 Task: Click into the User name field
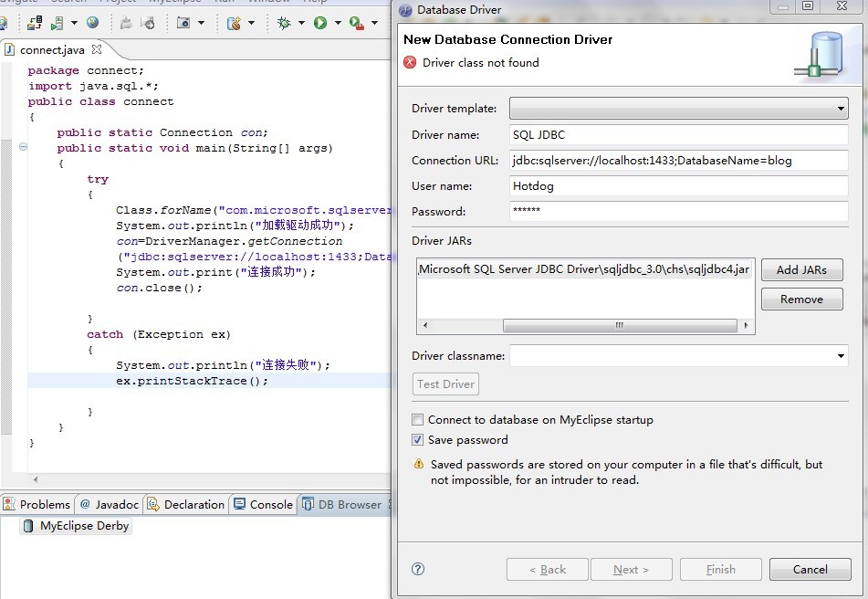point(679,186)
